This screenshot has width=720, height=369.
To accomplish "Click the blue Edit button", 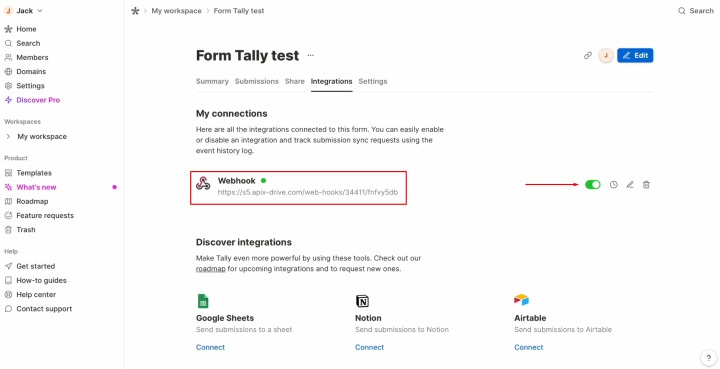I will point(635,56).
